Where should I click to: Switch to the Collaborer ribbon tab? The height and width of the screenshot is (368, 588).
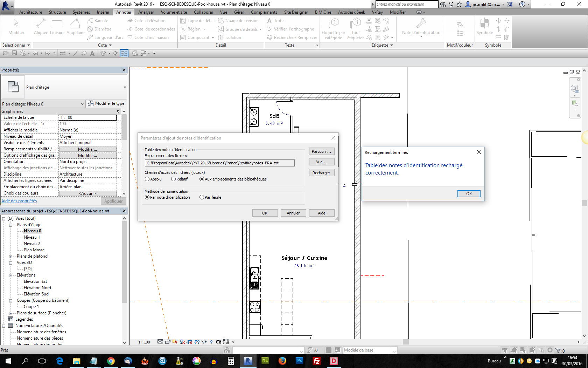click(x=203, y=12)
